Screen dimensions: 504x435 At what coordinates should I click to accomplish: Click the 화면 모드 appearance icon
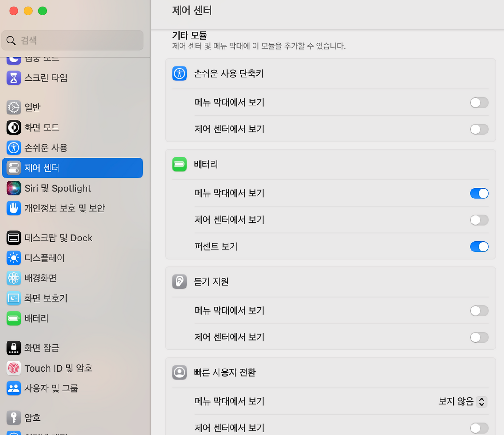13,128
